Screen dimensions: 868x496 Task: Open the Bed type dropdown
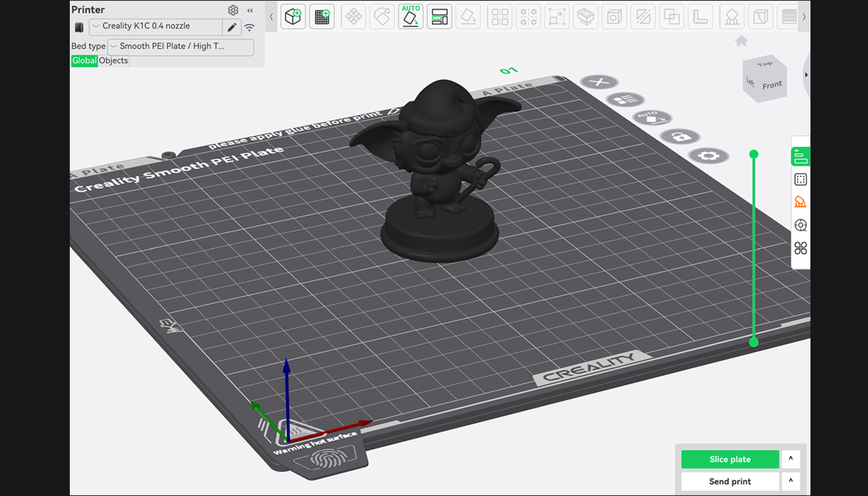[180, 46]
